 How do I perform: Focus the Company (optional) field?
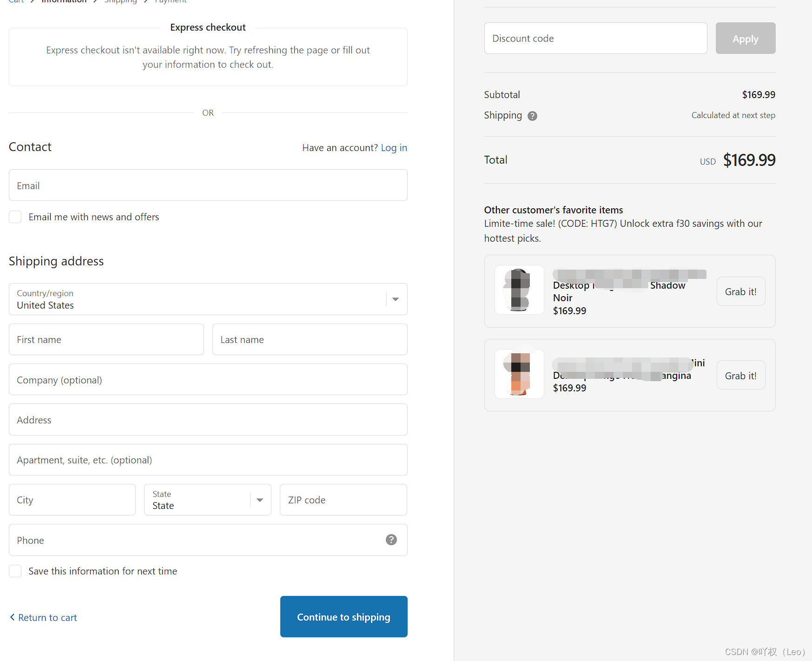point(208,379)
